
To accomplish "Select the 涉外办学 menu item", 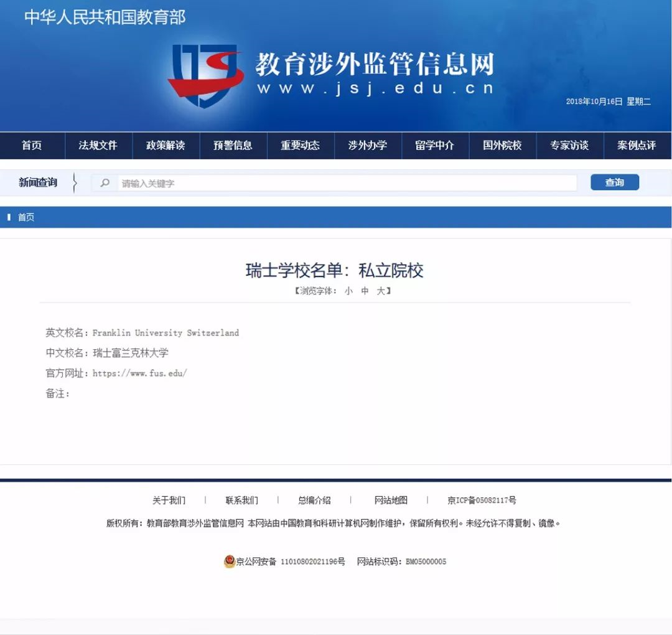I will [x=367, y=145].
